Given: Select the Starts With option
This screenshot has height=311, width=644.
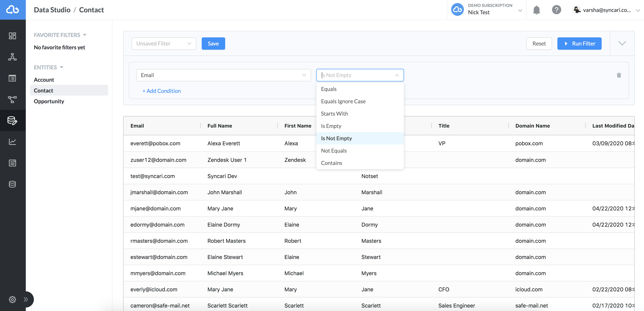Looking at the screenshot, I should coord(360,114).
